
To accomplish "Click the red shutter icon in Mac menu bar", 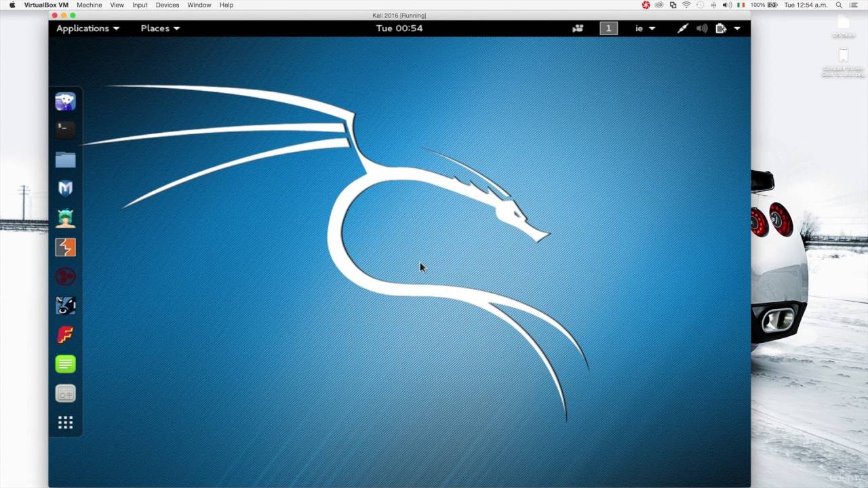I will (646, 5).
